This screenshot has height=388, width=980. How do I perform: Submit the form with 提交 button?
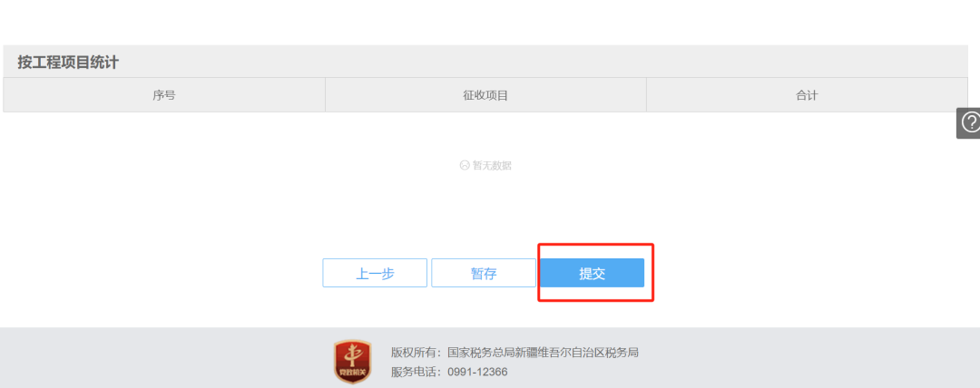(x=592, y=273)
